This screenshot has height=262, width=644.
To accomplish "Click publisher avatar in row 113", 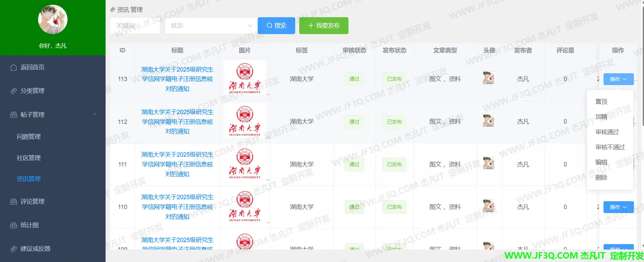I will (489, 78).
